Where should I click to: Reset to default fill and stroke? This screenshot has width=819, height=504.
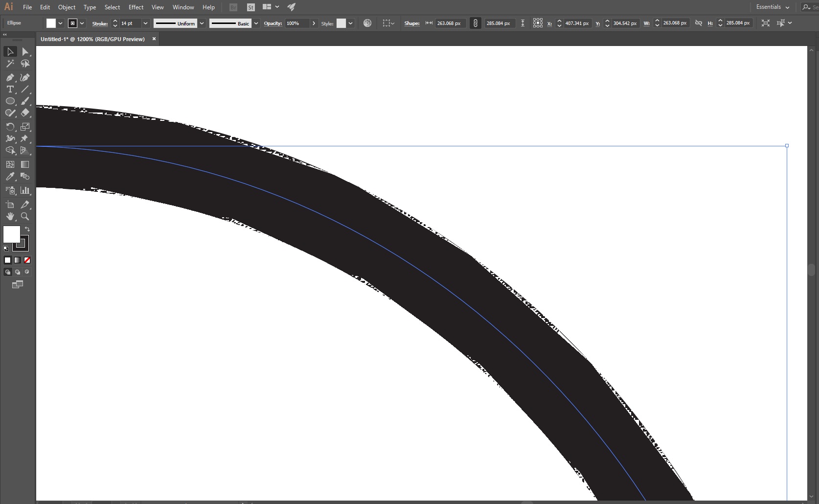click(6, 249)
